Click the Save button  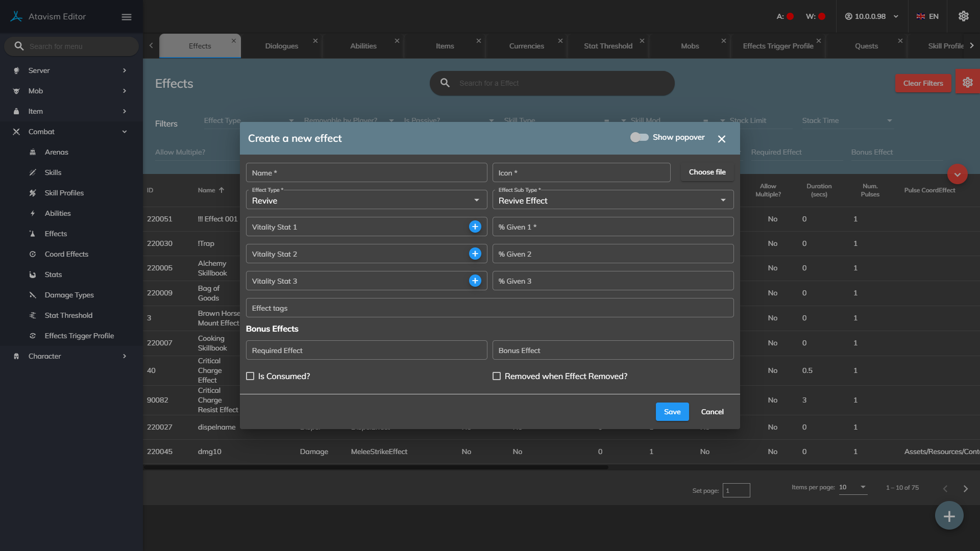pos(672,412)
